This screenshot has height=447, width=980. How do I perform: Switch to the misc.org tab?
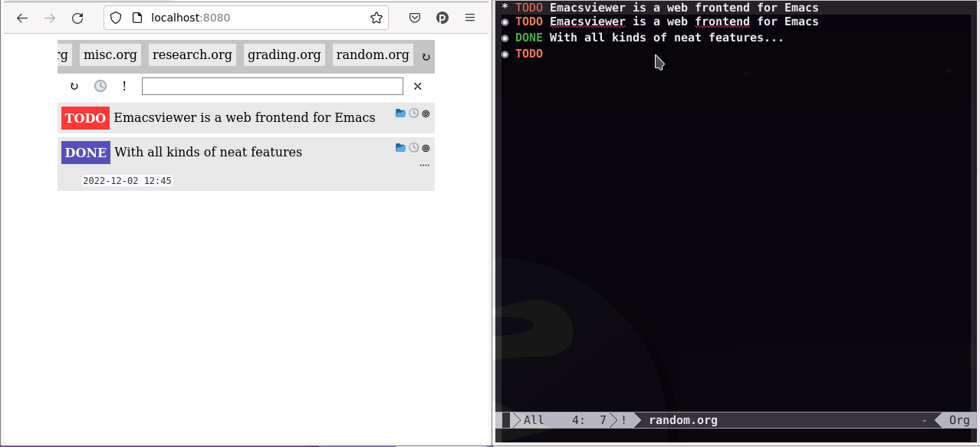[110, 54]
